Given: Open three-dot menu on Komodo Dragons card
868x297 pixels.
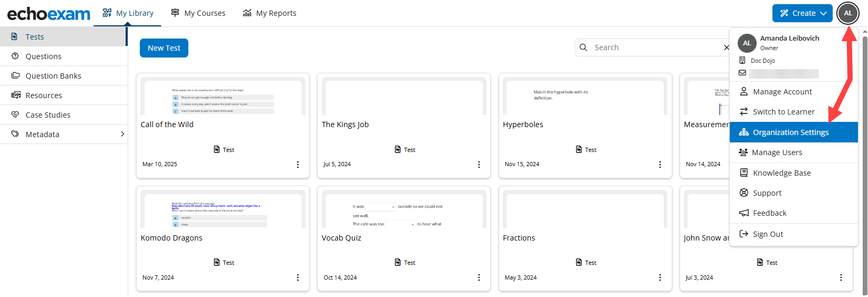Looking at the screenshot, I should pos(298,277).
